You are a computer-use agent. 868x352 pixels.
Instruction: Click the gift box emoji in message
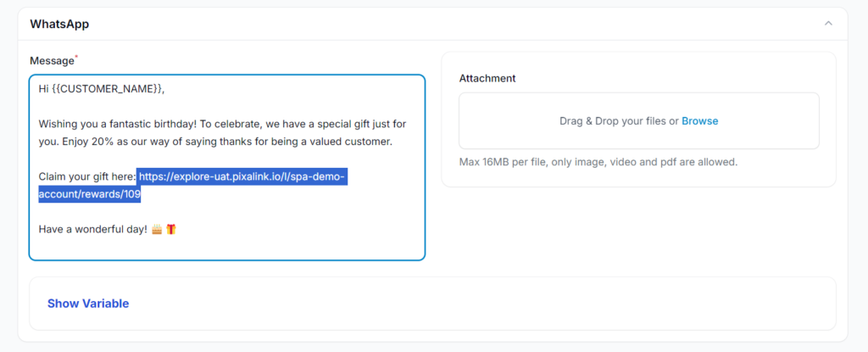(171, 229)
